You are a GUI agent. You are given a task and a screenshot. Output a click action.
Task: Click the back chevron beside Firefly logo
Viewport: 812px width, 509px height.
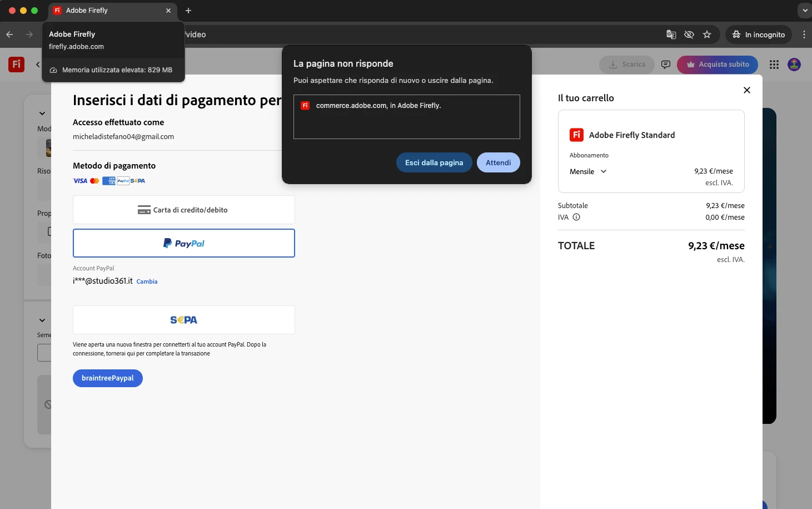tap(38, 65)
